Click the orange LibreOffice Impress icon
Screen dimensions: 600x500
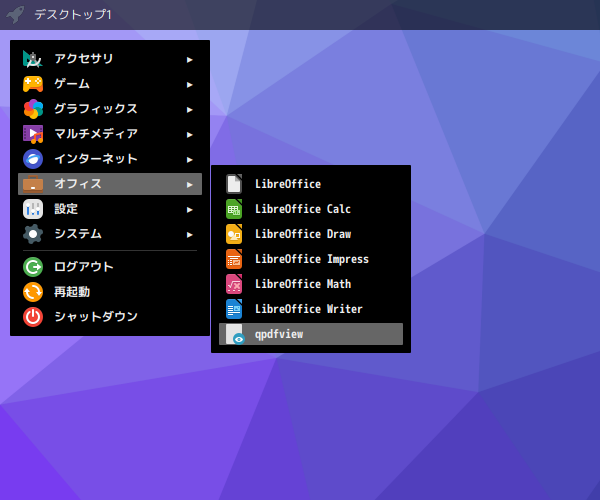pyautogui.click(x=234, y=259)
